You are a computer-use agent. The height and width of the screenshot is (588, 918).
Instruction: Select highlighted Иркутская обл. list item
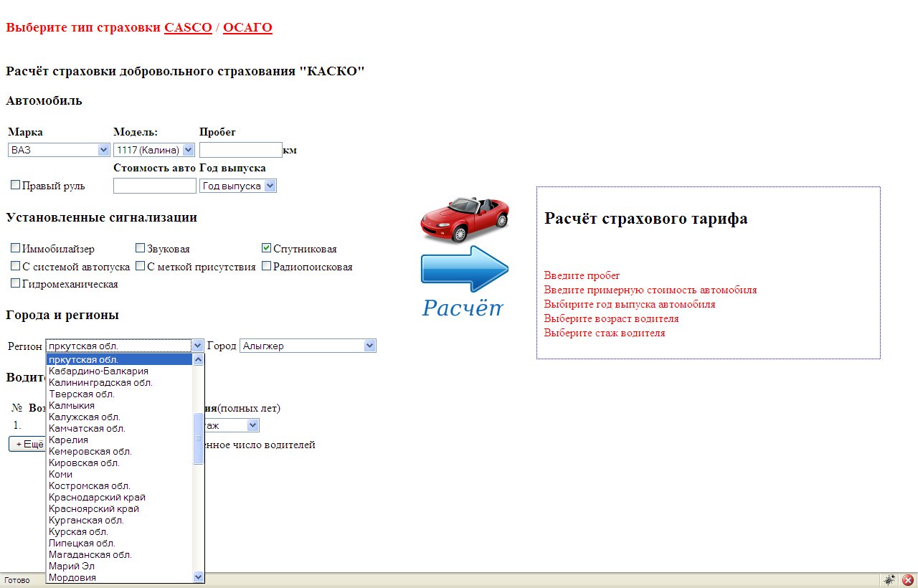coord(120,360)
